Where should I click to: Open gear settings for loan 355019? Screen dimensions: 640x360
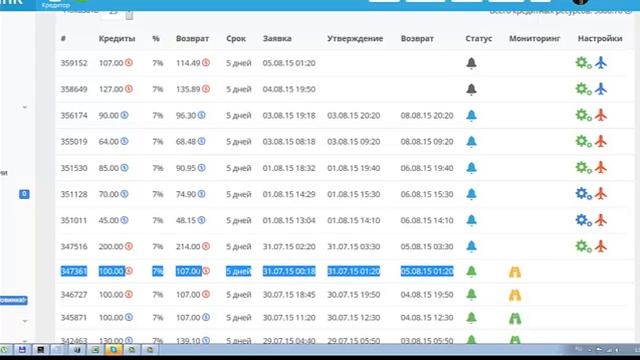pos(583,141)
